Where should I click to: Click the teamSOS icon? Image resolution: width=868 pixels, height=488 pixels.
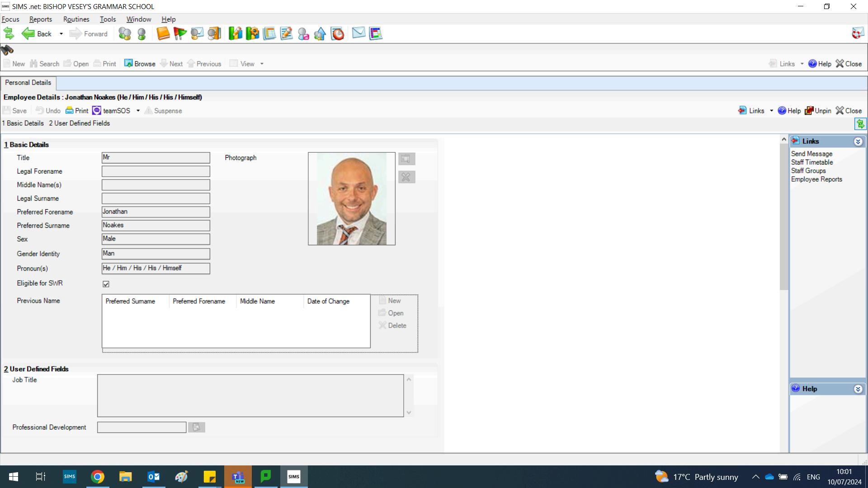[x=97, y=111]
